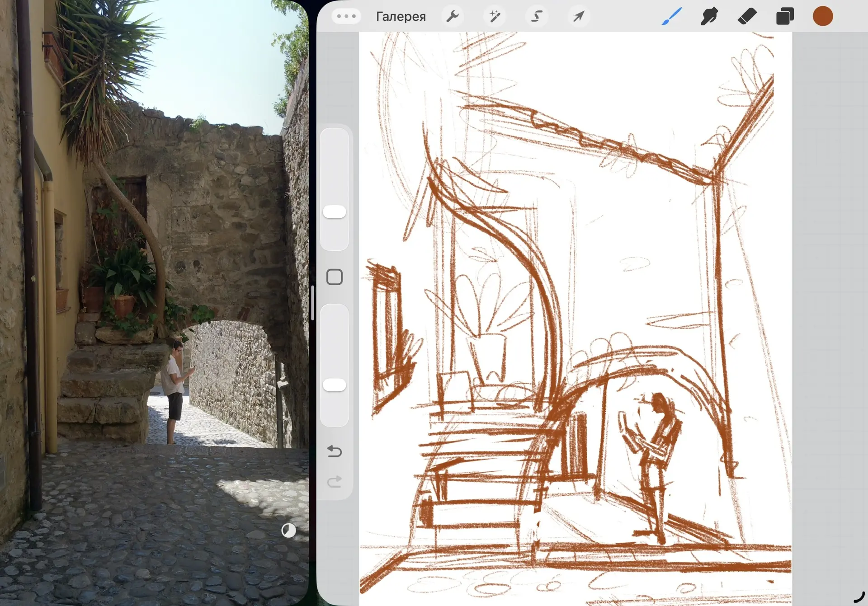This screenshot has width=868, height=606.
Task: Redo the last action
Action: tap(335, 482)
